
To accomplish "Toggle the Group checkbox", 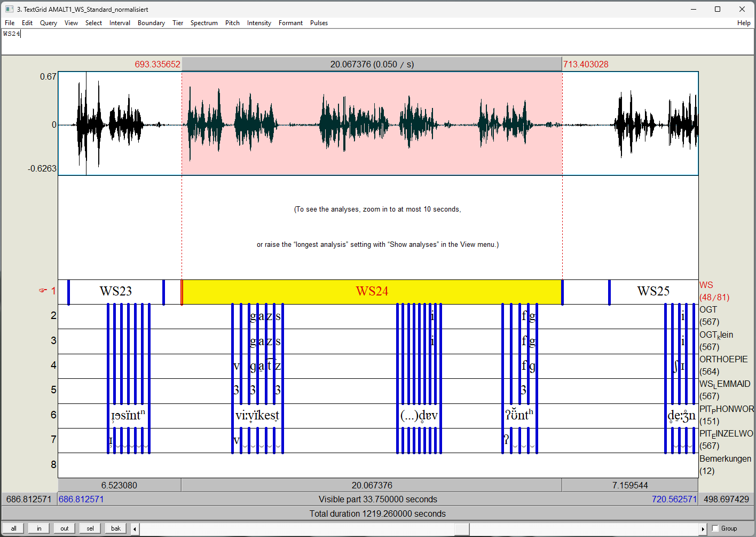I will click(715, 528).
